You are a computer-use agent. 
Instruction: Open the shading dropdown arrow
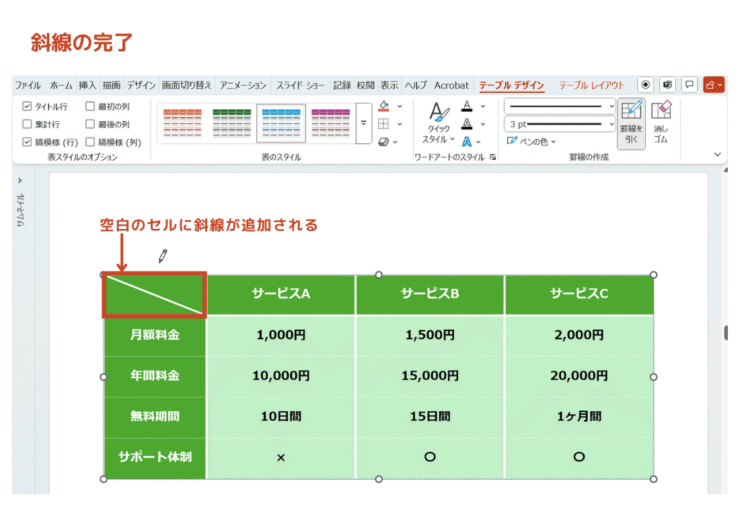click(x=400, y=106)
